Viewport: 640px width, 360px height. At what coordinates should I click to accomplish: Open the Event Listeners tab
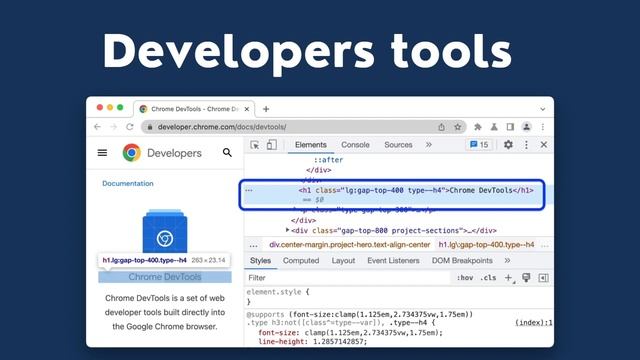click(x=393, y=260)
